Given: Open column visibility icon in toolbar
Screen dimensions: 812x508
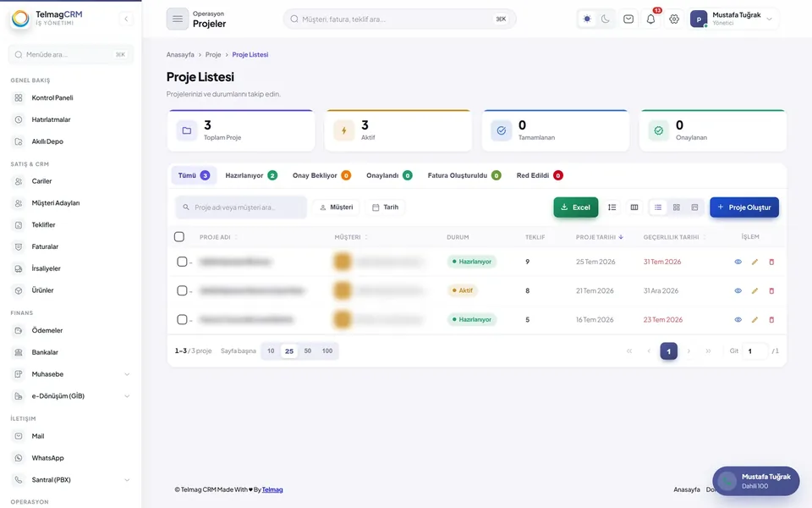Looking at the screenshot, I should [x=634, y=207].
